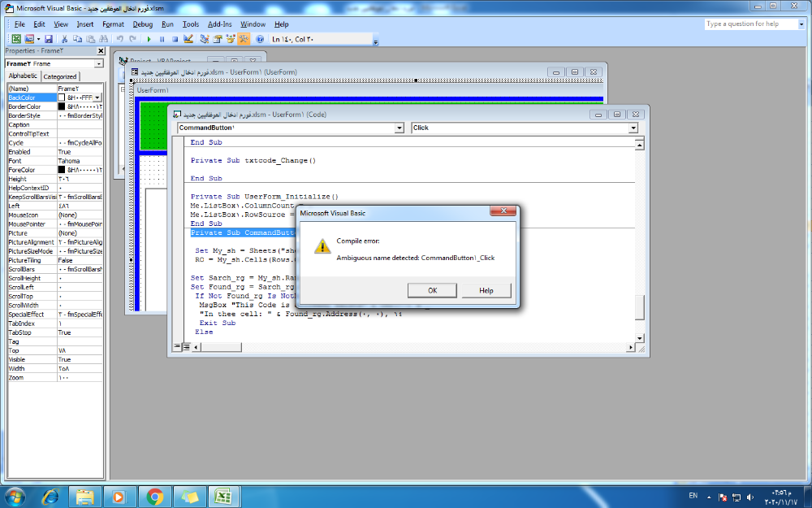Open the Edit menu
The width and height of the screenshot is (812, 508).
click(39, 24)
